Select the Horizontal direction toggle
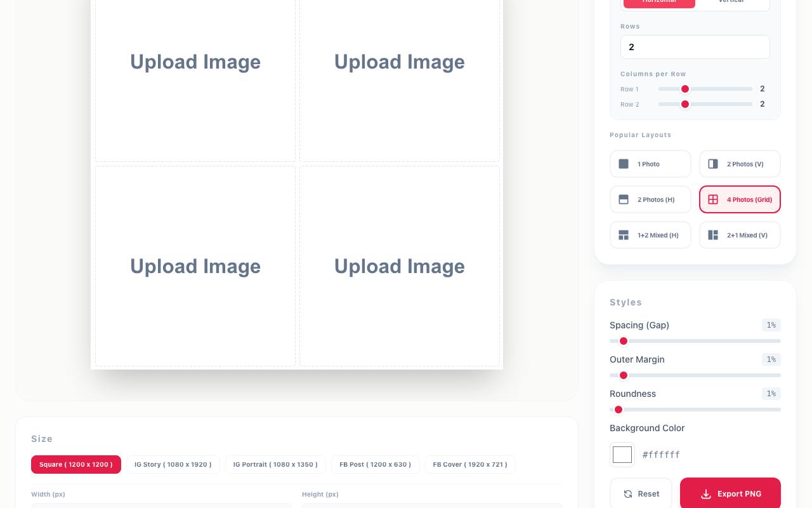Viewport: 812px width, 508px height. 659,3
